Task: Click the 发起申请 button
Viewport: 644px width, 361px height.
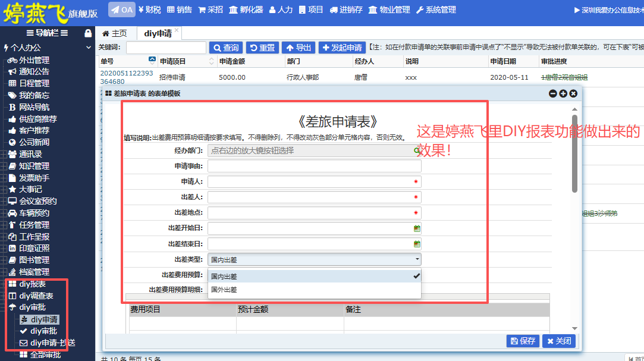Action: point(342,48)
